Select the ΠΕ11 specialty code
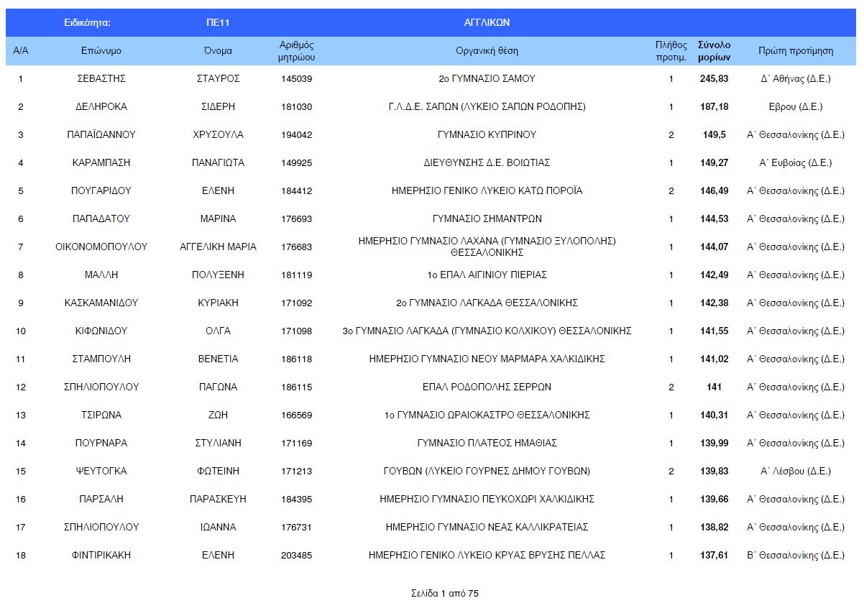The height and width of the screenshot is (616, 864). click(218, 22)
